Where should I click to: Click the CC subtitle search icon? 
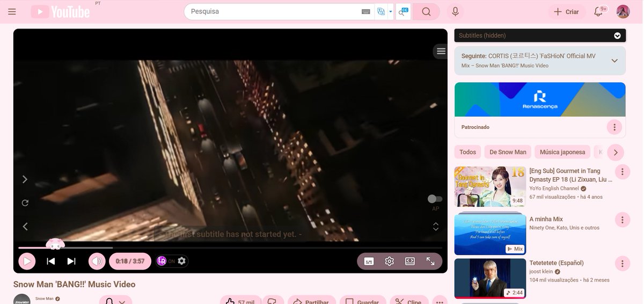[x=404, y=12]
